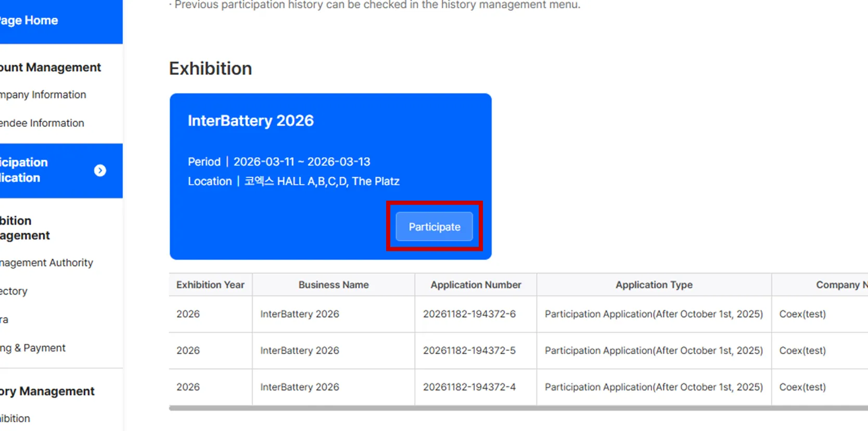Click the Period 2026-03-11 ~ 2026-03-13 line
Screen dimensions: 868x431
(x=279, y=162)
